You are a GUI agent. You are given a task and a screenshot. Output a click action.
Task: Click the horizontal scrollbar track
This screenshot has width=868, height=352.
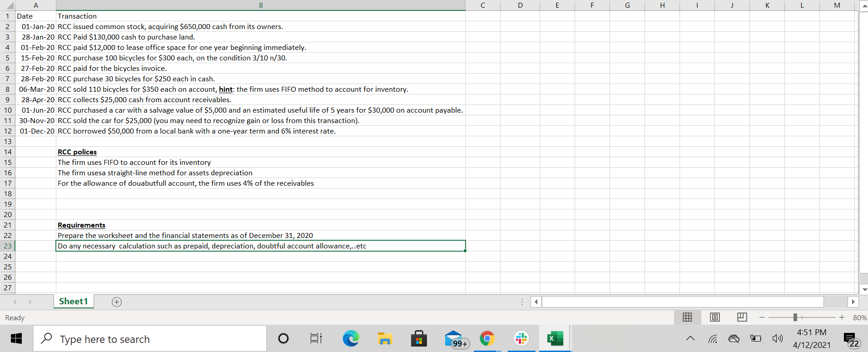point(683,302)
